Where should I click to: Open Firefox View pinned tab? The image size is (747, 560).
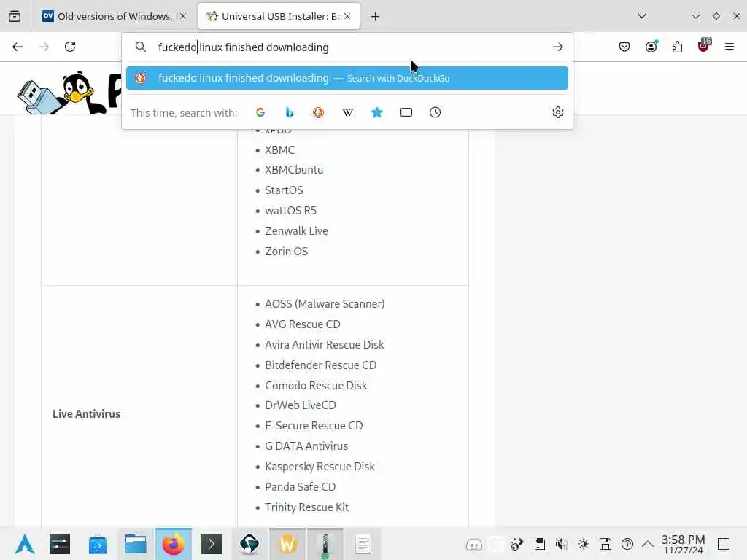pyautogui.click(x=15, y=16)
